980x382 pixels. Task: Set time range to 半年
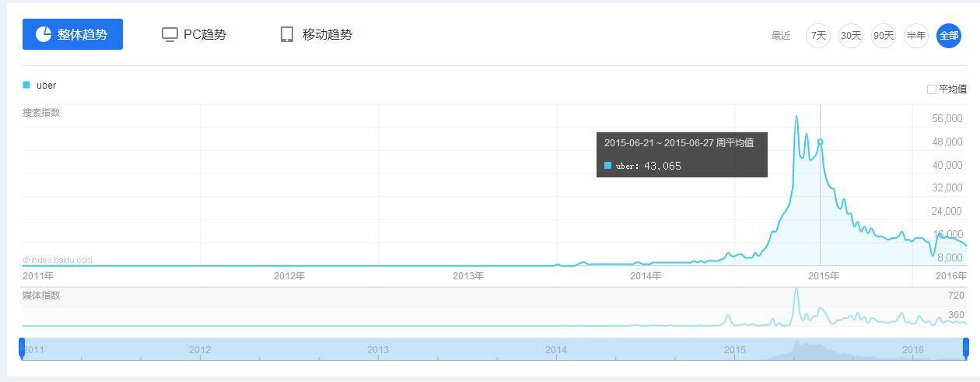coord(916,35)
